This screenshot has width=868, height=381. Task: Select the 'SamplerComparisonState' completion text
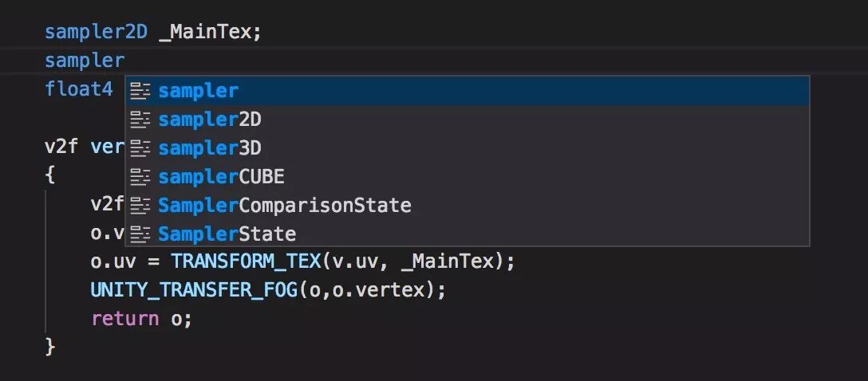pyautogui.click(x=284, y=206)
